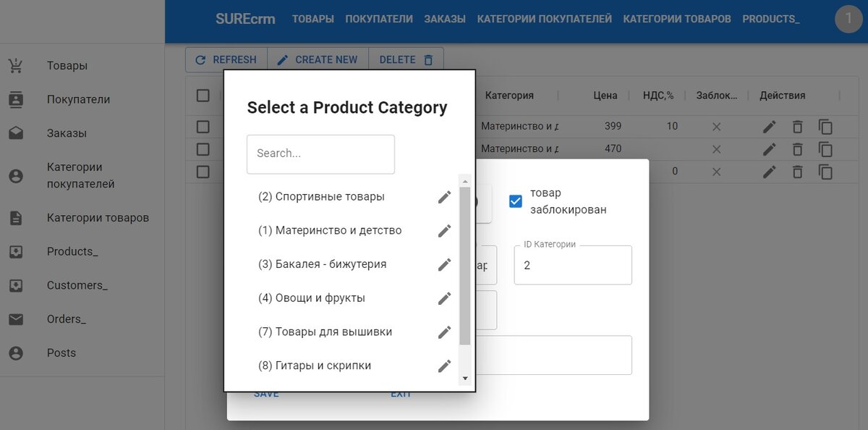Open ЗАКАЗЫ in the top navigation
This screenshot has height=430, width=868.
click(x=445, y=19)
